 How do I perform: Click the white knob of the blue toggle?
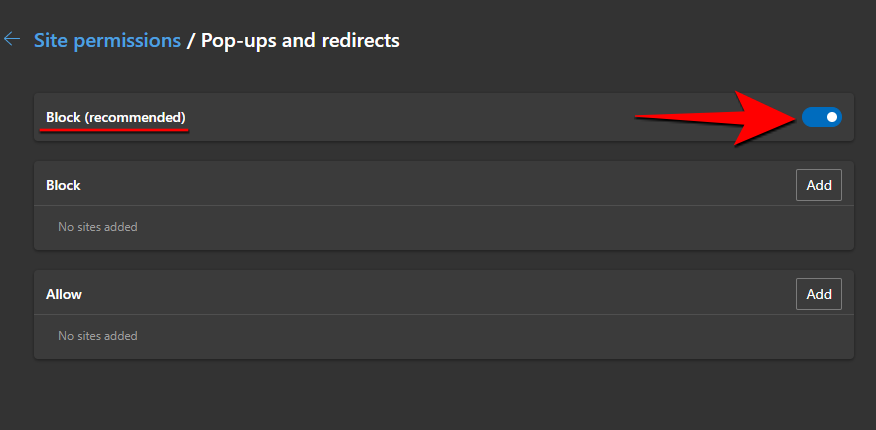point(831,118)
